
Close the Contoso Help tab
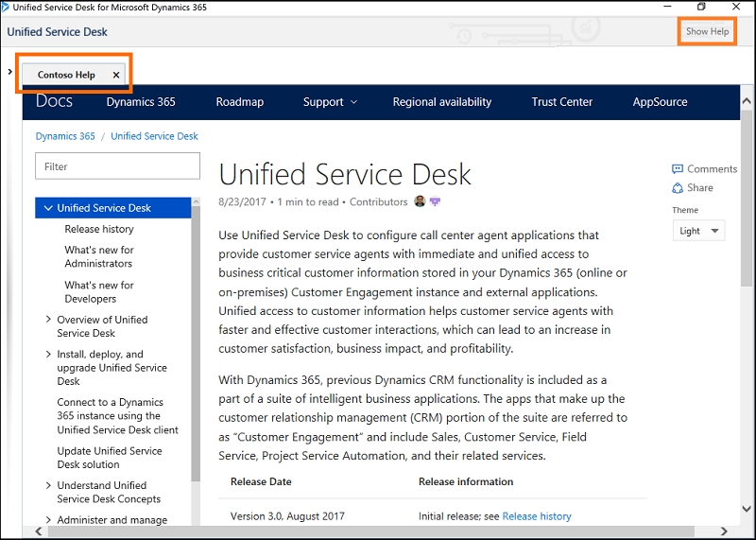115,75
